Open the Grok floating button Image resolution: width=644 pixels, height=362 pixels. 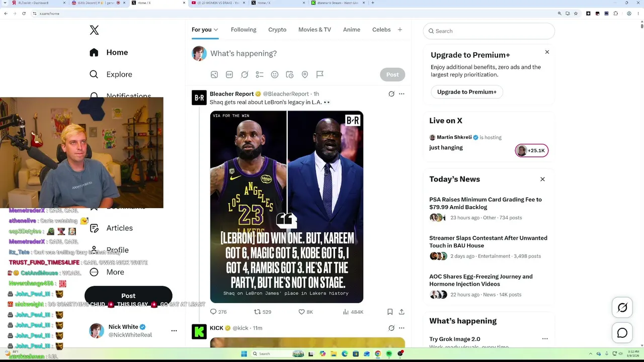coord(622,308)
